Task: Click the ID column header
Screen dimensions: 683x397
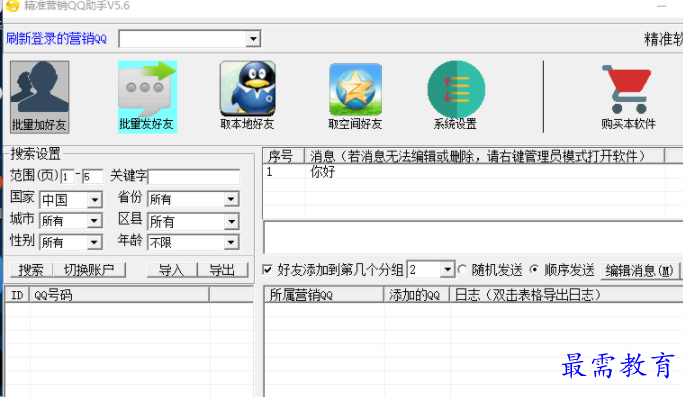Action: [x=17, y=295]
